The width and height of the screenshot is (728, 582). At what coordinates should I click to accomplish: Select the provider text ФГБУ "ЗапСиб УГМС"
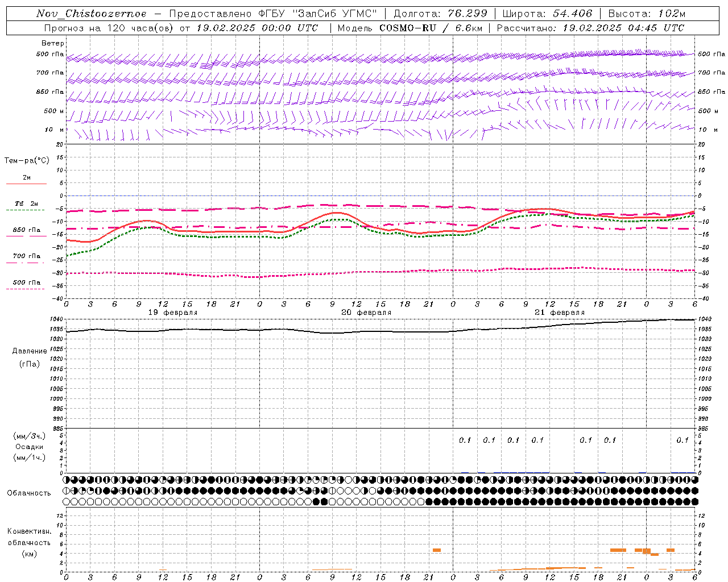(317, 14)
